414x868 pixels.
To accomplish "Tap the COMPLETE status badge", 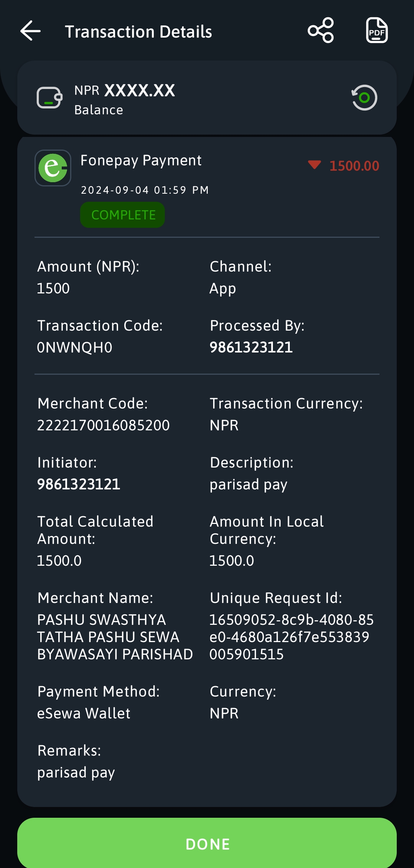I will point(123,215).
